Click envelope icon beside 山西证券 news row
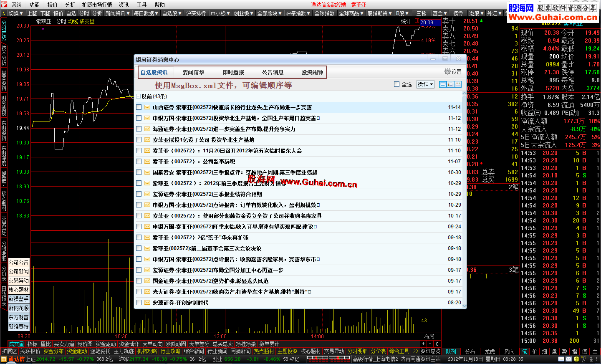Screen dimensions: 601x364 tap(147, 107)
